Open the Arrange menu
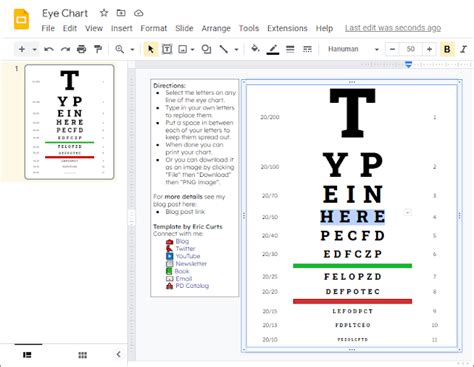Screen dimensions: 474x367 (216, 28)
